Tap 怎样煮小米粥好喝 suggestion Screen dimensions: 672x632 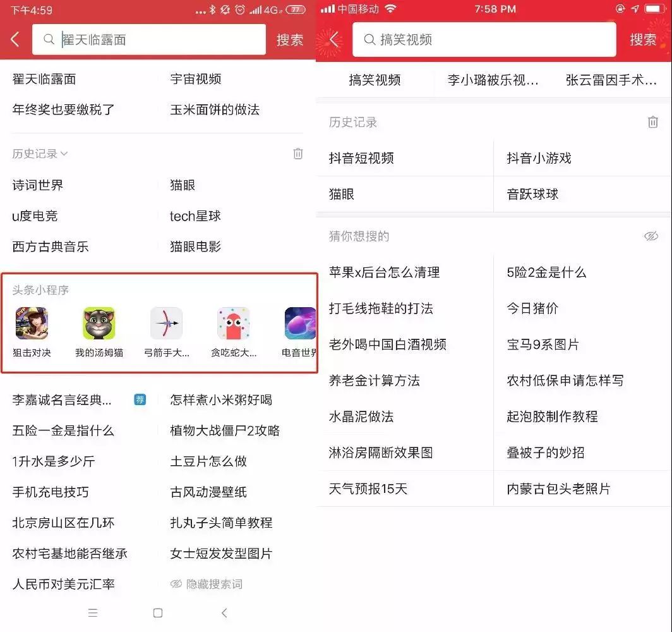pos(221,399)
